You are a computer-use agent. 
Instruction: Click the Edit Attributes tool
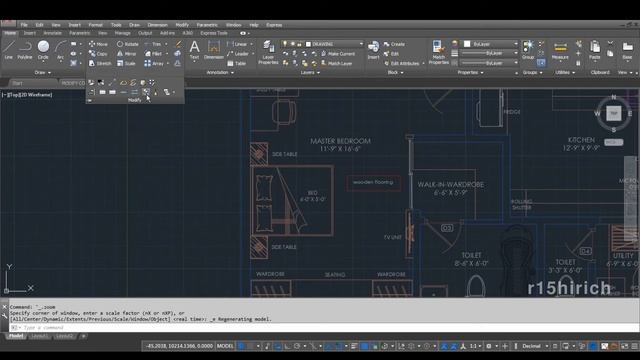[x=402, y=64]
